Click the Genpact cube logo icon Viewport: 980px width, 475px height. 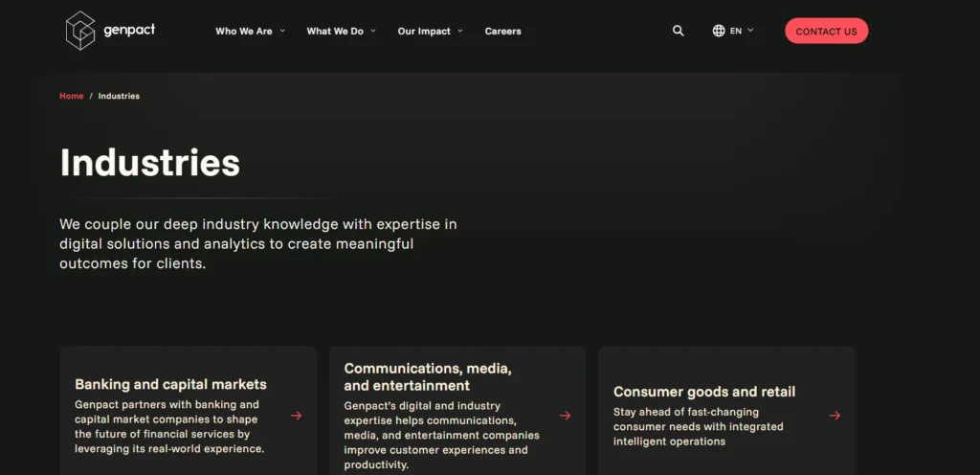(x=80, y=31)
